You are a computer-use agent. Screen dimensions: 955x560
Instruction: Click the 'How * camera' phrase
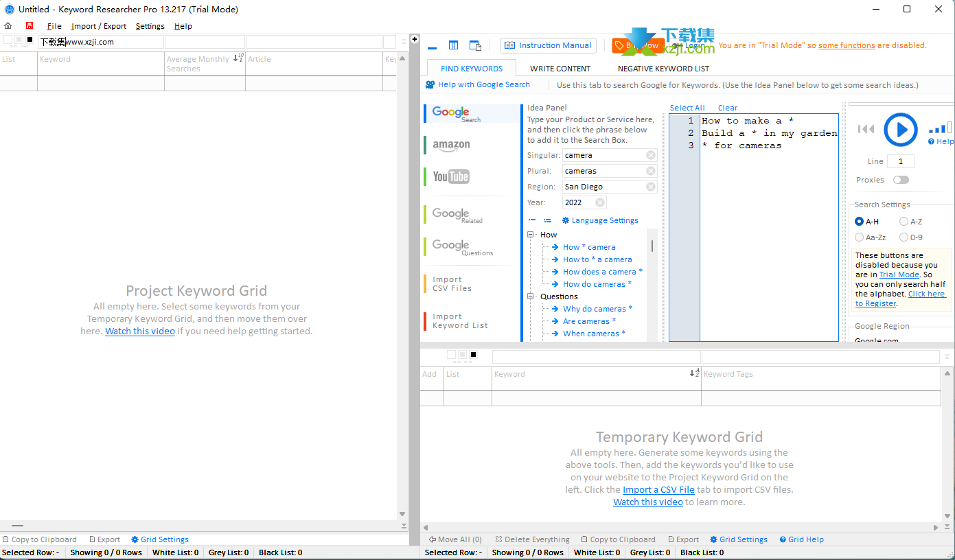[x=589, y=247]
